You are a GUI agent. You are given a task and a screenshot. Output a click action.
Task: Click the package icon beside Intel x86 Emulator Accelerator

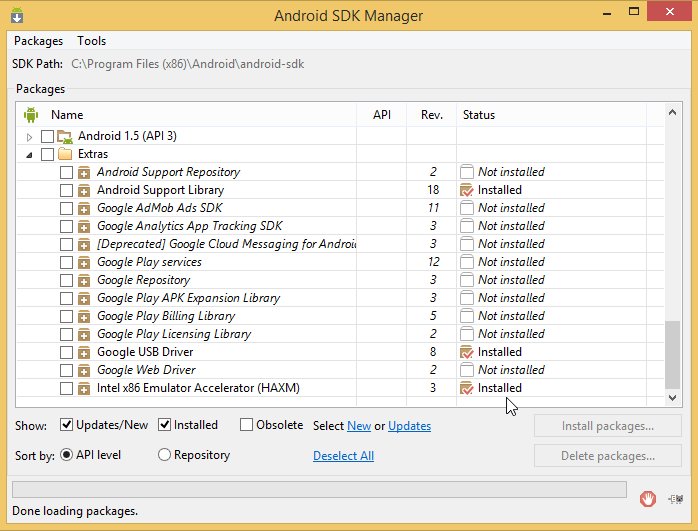84,389
